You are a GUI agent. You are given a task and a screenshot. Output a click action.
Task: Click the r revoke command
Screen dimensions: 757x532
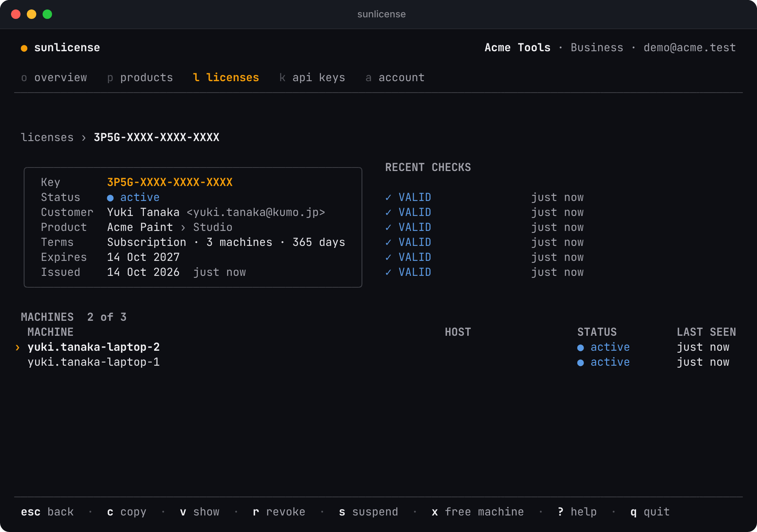(279, 512)
